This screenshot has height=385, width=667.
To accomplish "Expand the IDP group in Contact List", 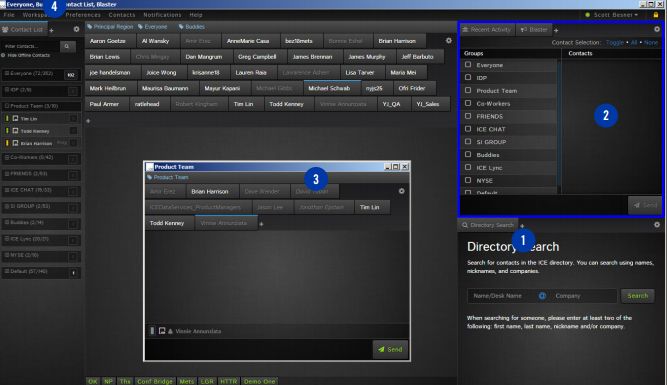I will tap(7, 90).
